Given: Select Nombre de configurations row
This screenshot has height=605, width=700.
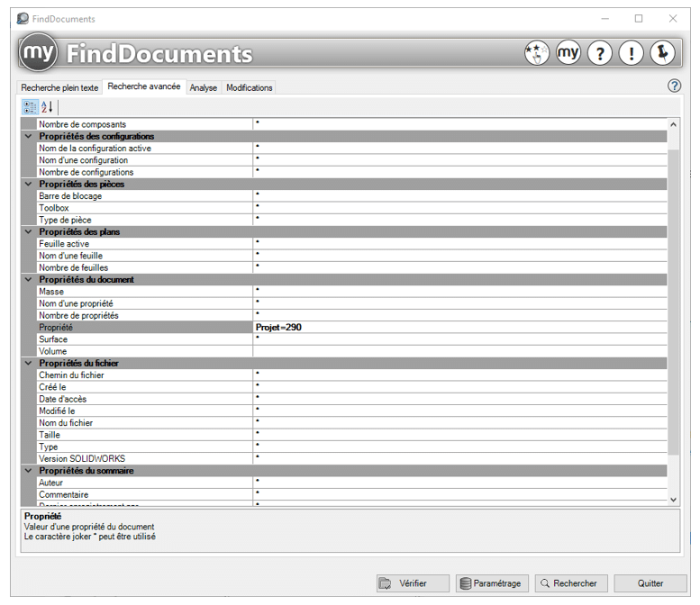Looking at the screenshot, I should pos(351,172).
